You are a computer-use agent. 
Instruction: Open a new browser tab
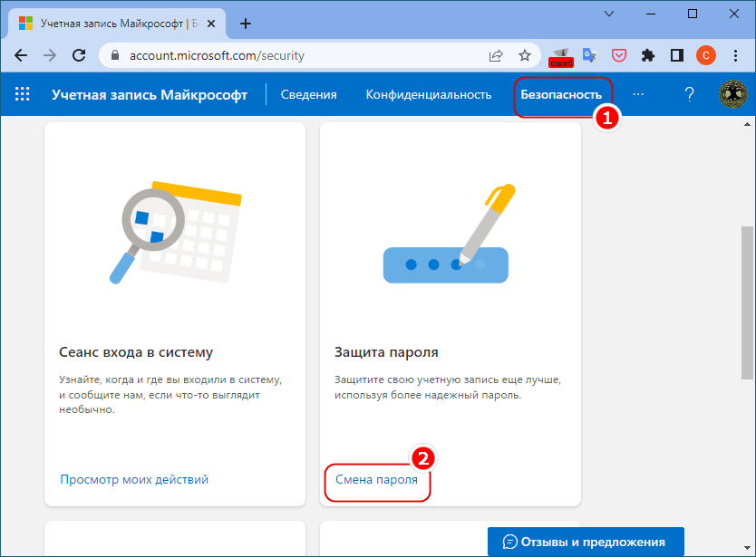(x=246, y=24)
